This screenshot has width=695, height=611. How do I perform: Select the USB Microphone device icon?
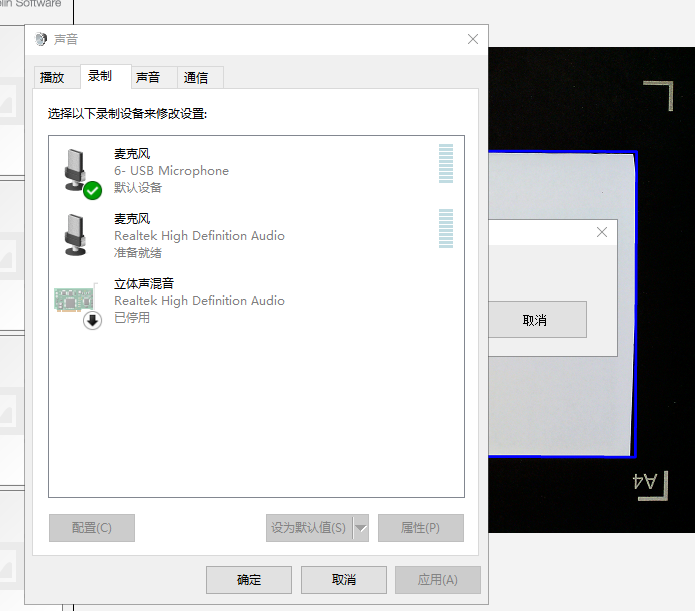point(75,170)
